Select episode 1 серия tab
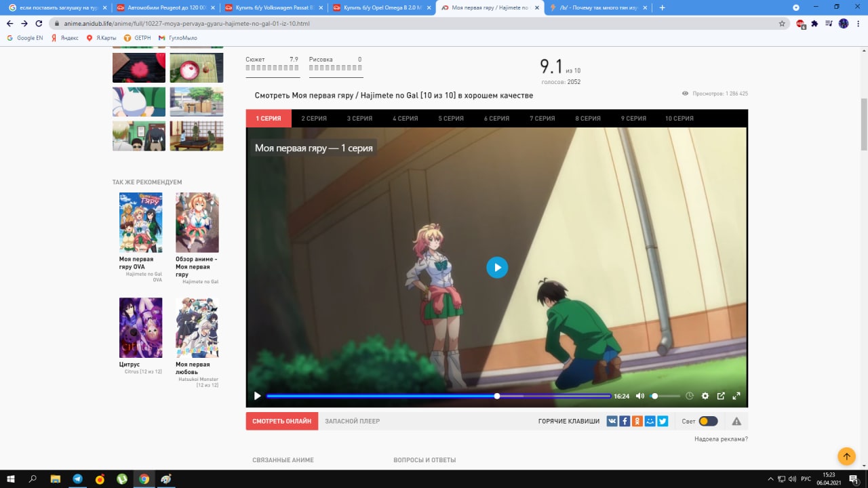The height and width of the screenshot is (488, 868). 269,119
